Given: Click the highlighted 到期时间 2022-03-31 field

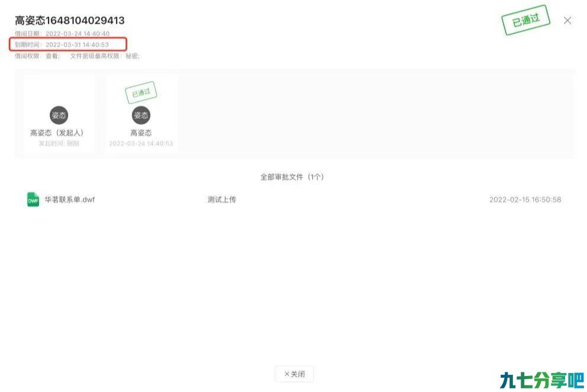Looking at the screenshot, I should [x=68, y=44].
